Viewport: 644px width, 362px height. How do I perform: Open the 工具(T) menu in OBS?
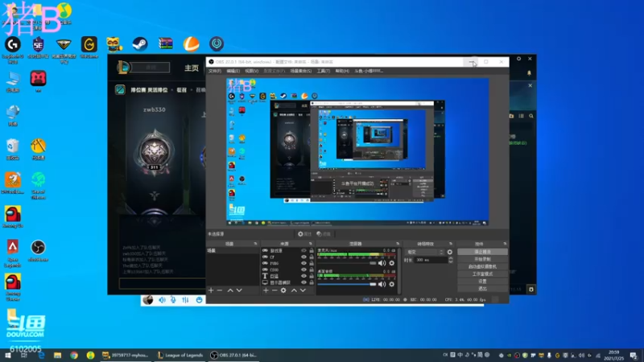coord(324,71)
